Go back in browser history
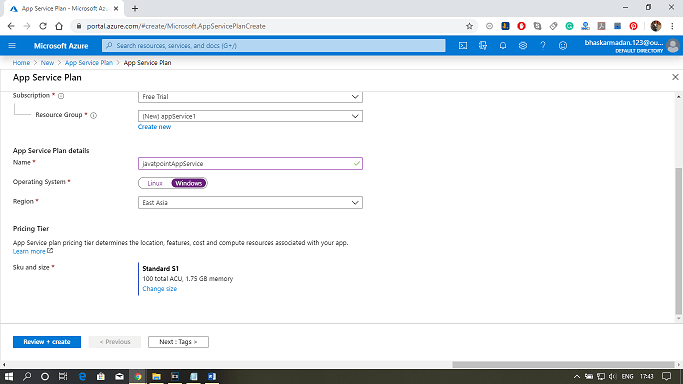This screenshot has height=384, width=683. click(11, 26)
